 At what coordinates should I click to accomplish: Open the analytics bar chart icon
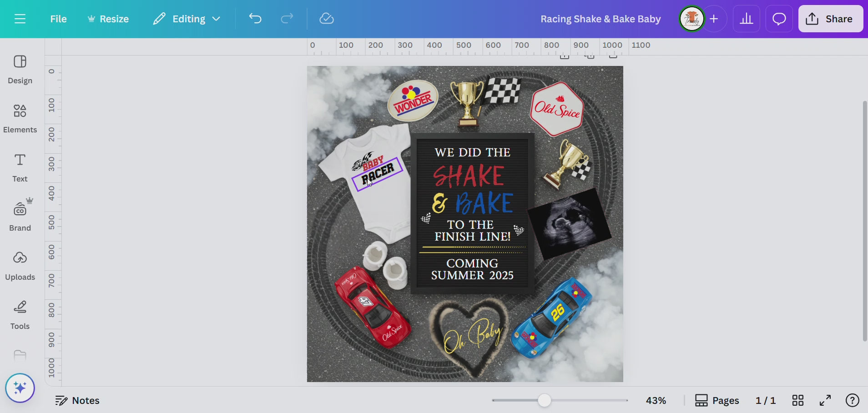coord(746,19)
